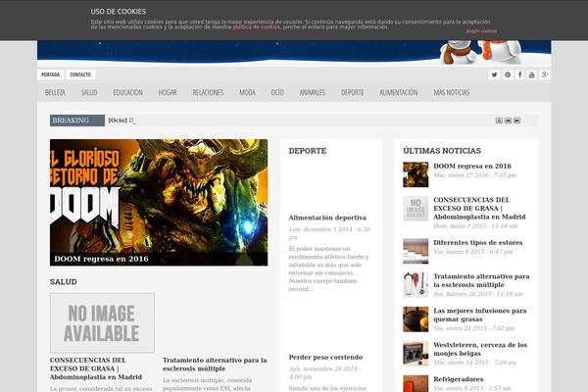Click Refrigeradores thumbnail in sidebar
This screenshot has height=392, width=588.
(416, 383)
